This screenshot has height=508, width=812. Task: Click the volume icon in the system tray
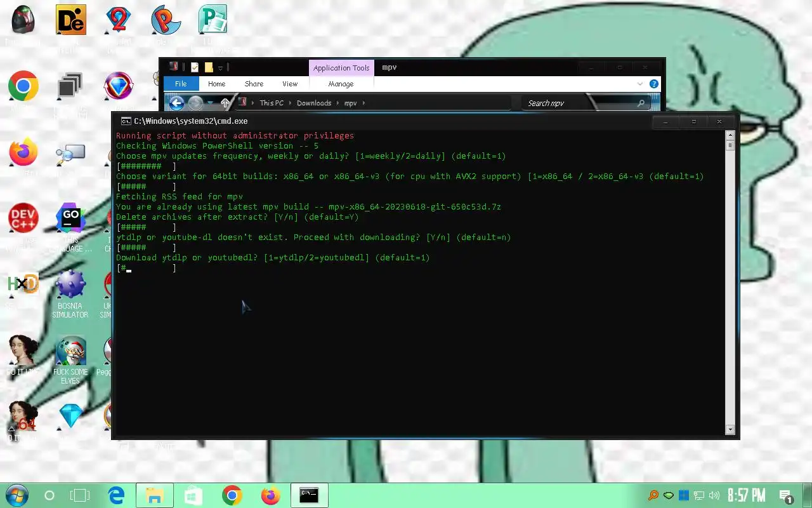coord(714,495)
